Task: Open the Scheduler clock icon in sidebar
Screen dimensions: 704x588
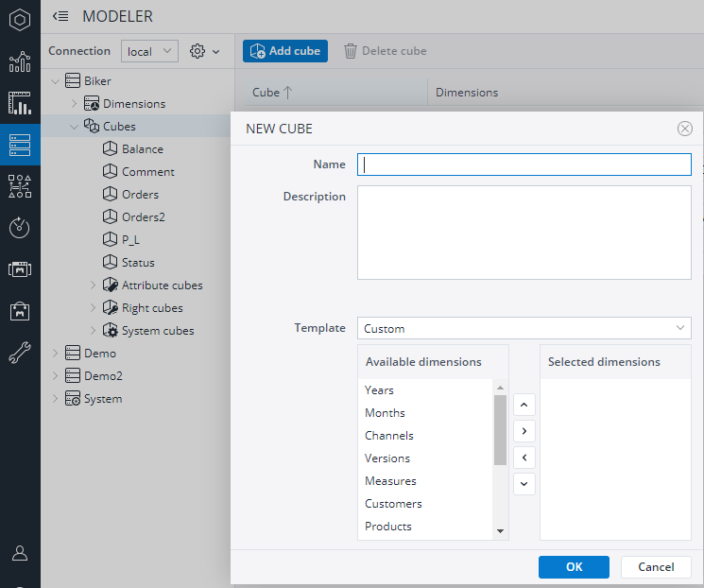Action: point(20,228)
